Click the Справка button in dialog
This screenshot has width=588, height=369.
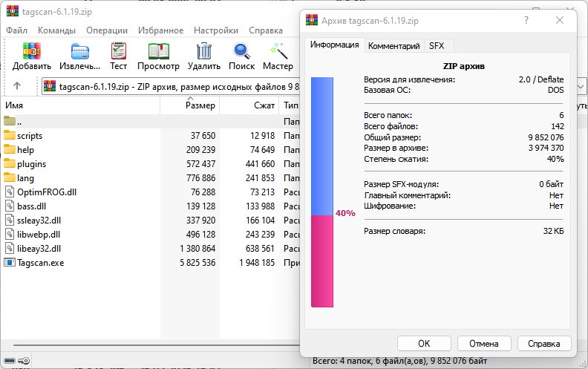point(544,344)
